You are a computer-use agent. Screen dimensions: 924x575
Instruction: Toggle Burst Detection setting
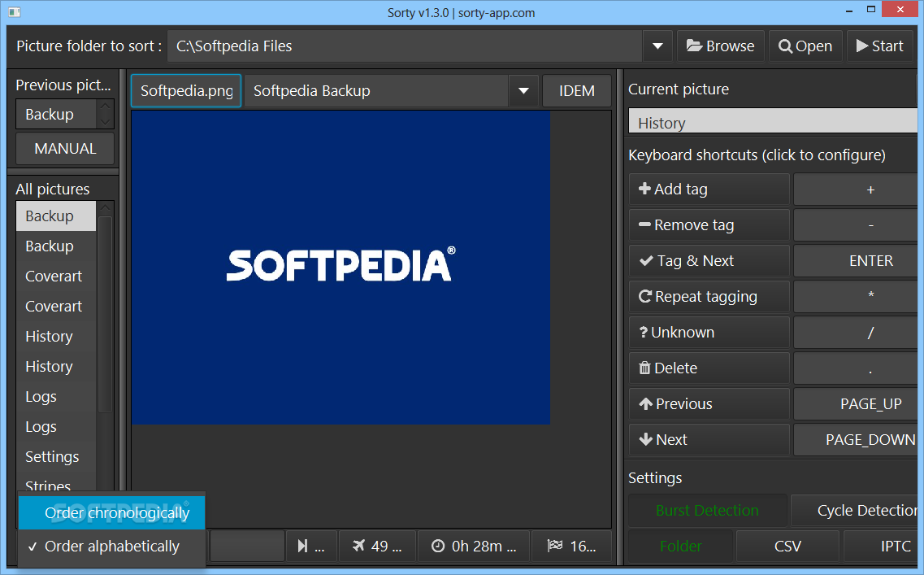point(708,511)
